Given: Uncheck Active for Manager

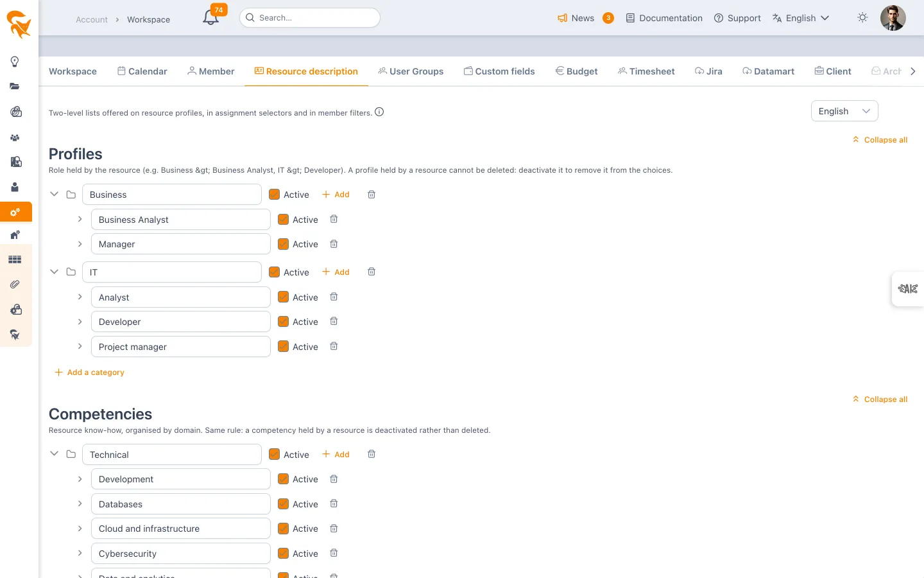Looking at the screenshot, I should [283, 244].
